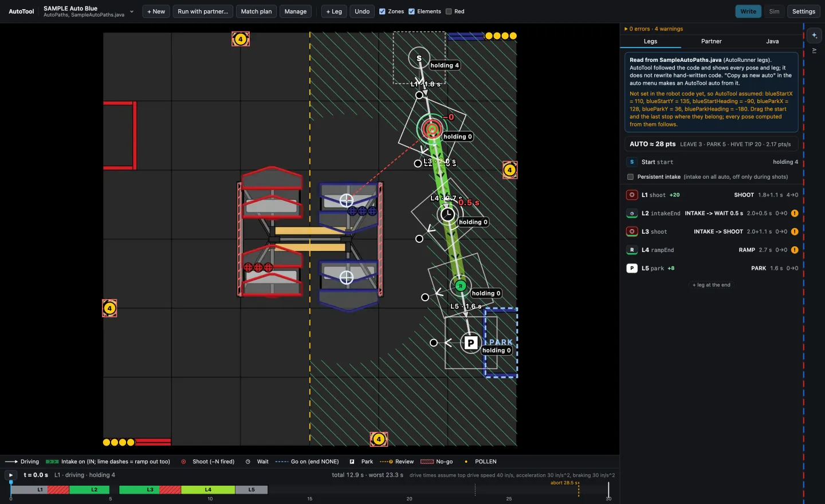Click yellow 4 element at top of field
Image resolution: width=825 pixels, height=504 pixels.
coord(241,39)
